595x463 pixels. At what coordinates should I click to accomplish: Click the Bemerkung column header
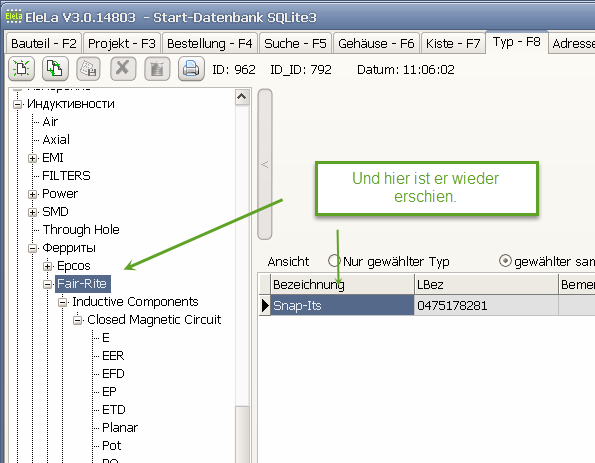[x=577, y=284]
